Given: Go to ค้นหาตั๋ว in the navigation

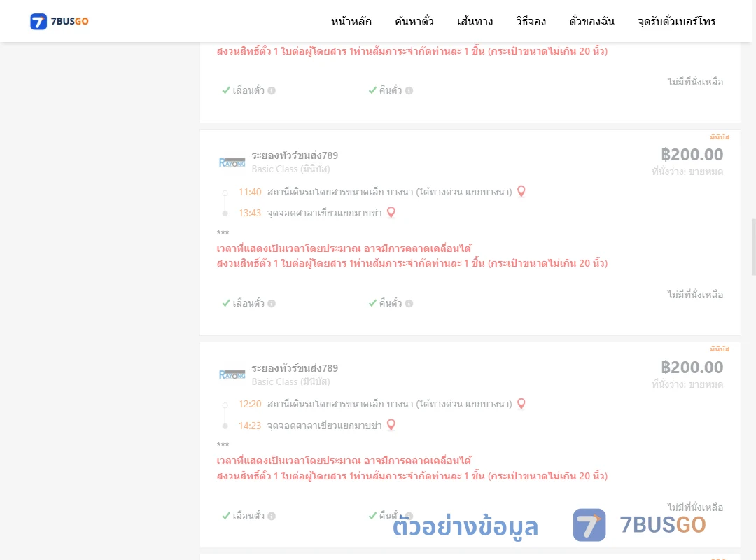Looking at the screenshot, I should coord(414,21).
